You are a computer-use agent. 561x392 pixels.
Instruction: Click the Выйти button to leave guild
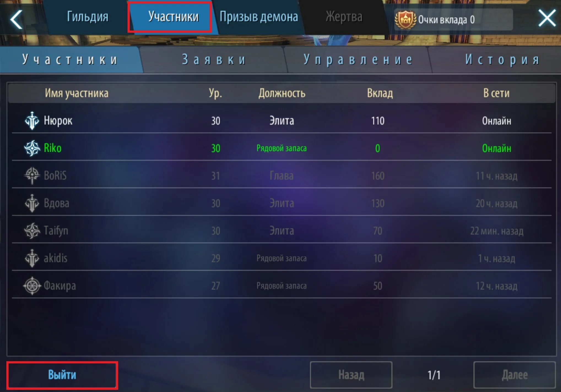(x=62, y=375)
